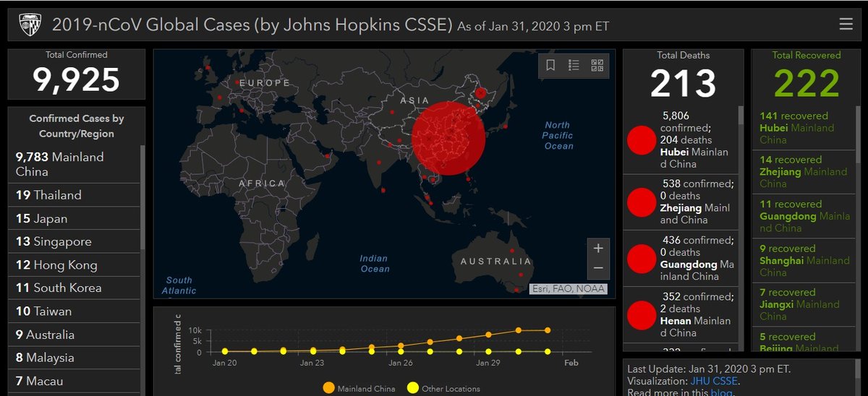
Task: Select 12 Hong Kong in country list
Action: 74,264
